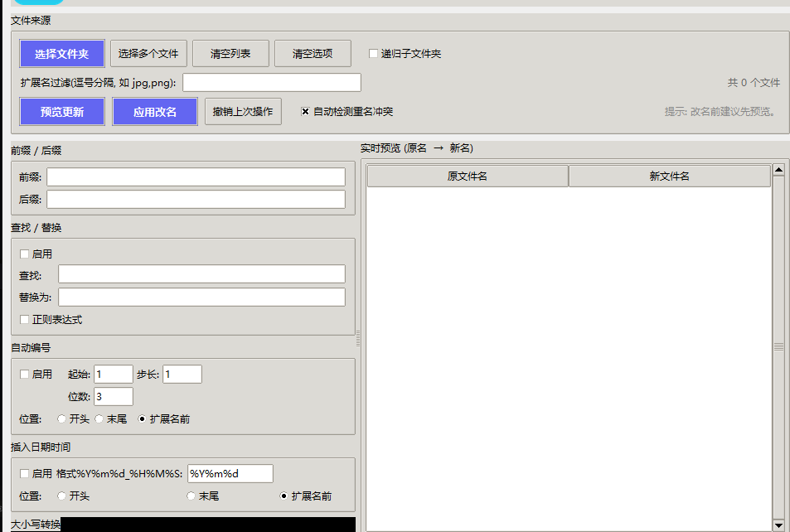Viewport: 790px width, 532px height.
Task: Click the 文件来源 section label
Action: point(31,20)
